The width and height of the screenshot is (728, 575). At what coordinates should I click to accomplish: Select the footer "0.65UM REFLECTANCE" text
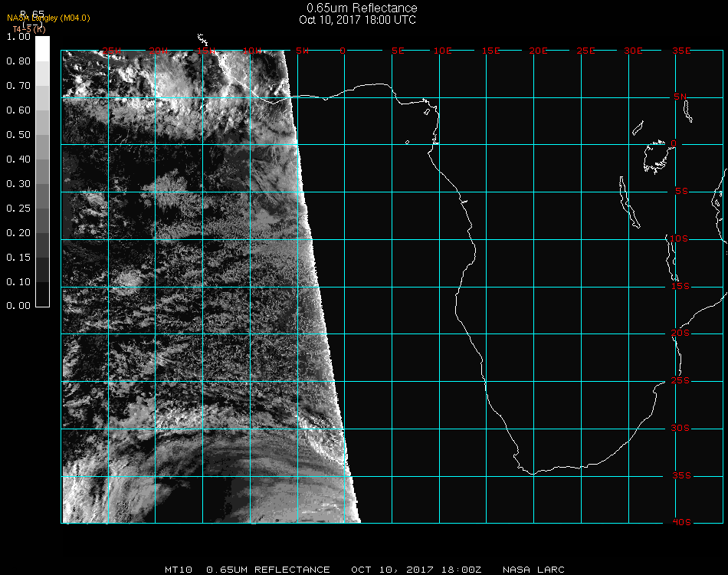tap(268, 570)
